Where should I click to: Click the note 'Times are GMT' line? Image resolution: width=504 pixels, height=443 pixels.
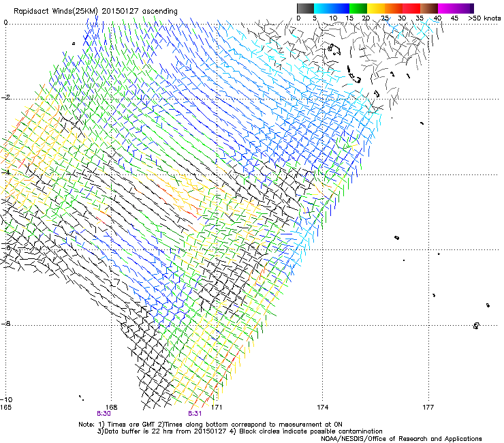coord(210,425)
